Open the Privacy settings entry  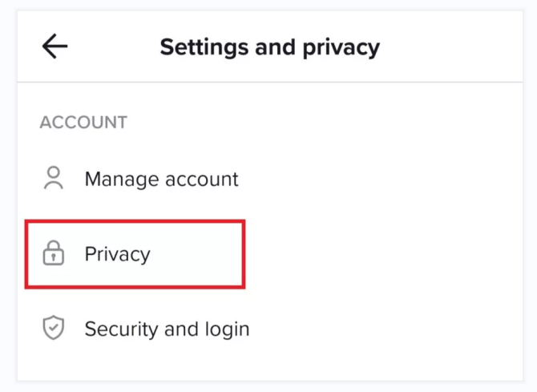pyautogui.click(x=135, y=254)
